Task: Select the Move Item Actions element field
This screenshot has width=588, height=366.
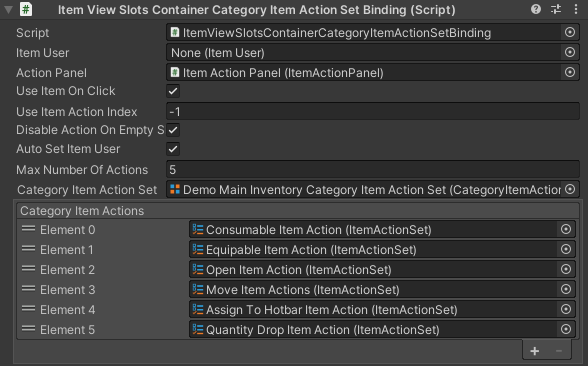Action: [382, 290]
